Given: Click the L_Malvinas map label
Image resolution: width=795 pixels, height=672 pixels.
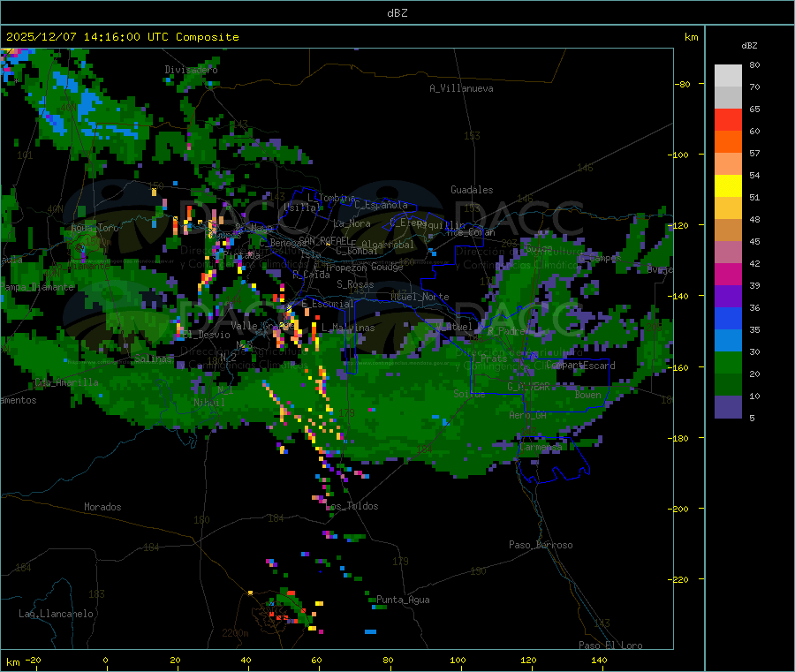Looking at the screenshot, I should [x=348, y=328].
